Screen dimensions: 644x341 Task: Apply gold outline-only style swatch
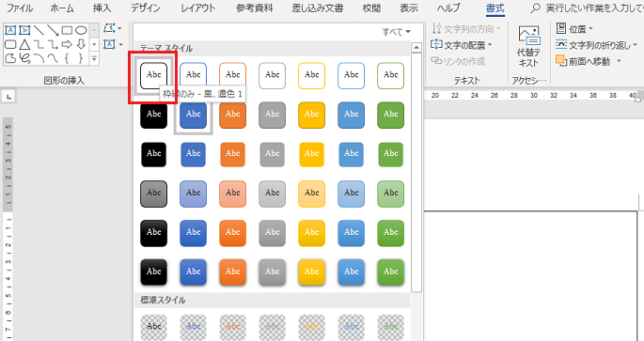point(311,75)
